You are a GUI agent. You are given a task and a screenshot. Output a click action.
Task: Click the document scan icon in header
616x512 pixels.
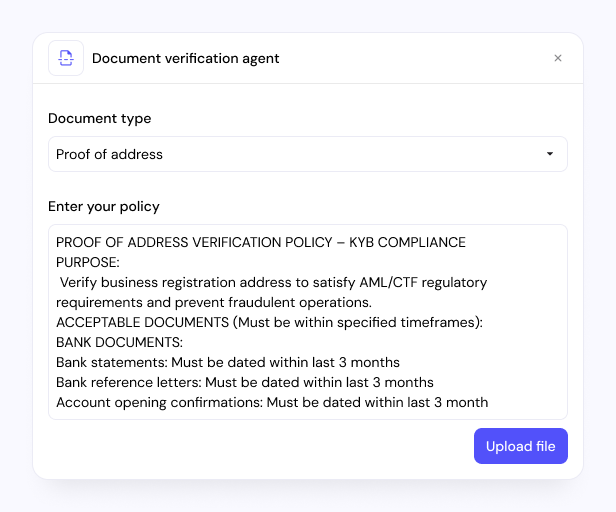66,58
